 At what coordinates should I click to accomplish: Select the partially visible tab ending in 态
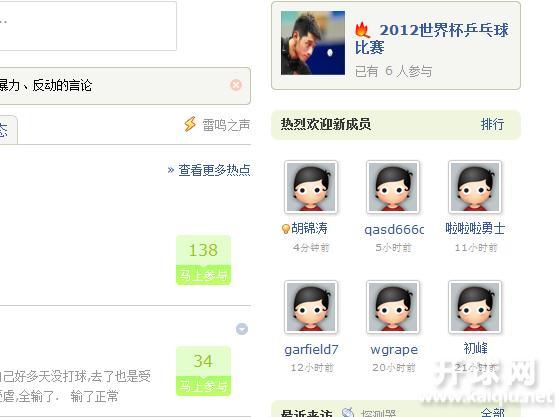pyautogui.click(x=8, y=130)
